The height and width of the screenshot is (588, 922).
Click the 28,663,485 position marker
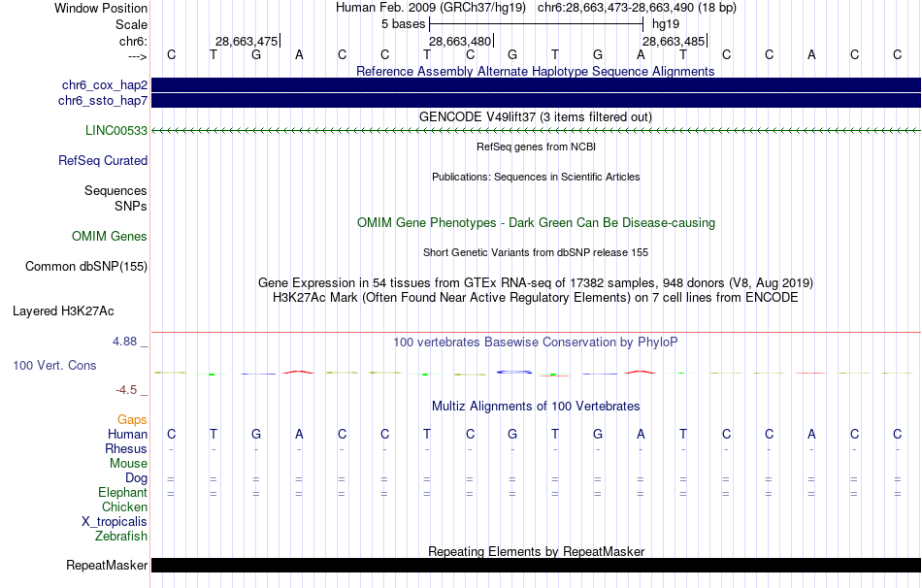coord(674,41)
